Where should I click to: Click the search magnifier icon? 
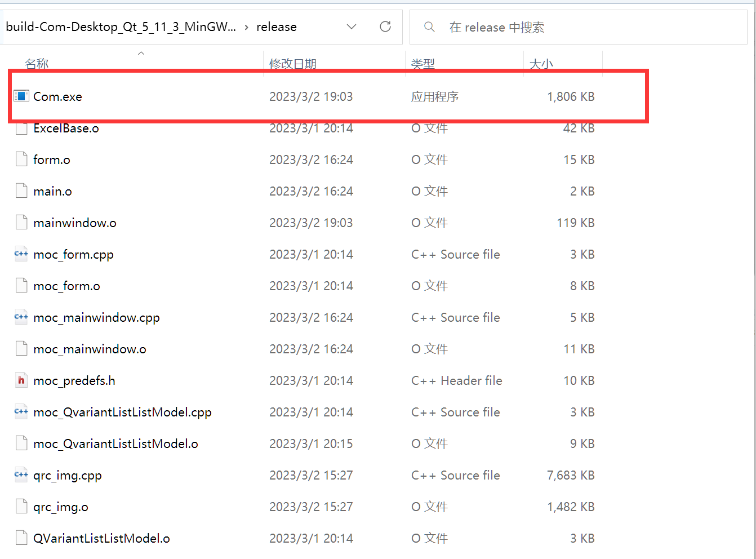click(x=429, y=27)
